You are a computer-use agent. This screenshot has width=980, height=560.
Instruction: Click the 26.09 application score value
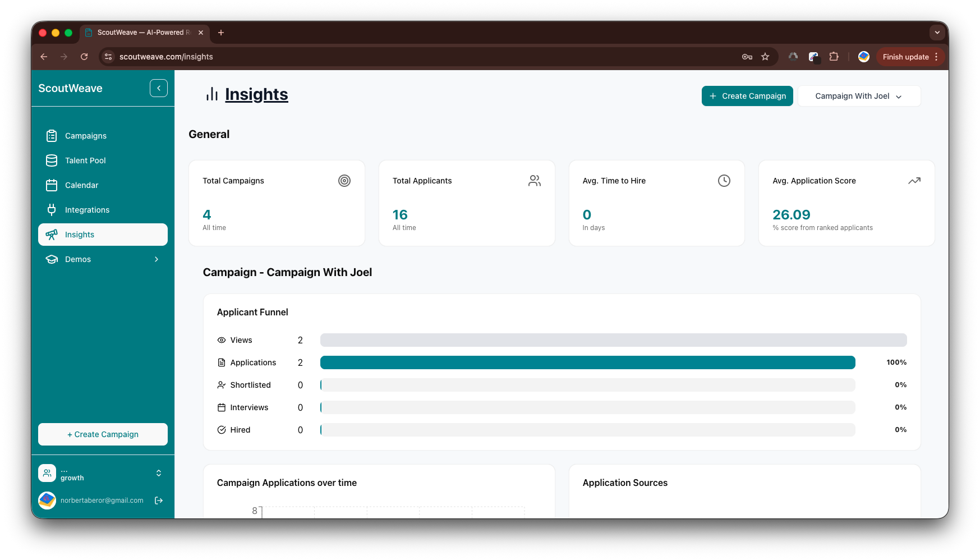coord(791,215)
